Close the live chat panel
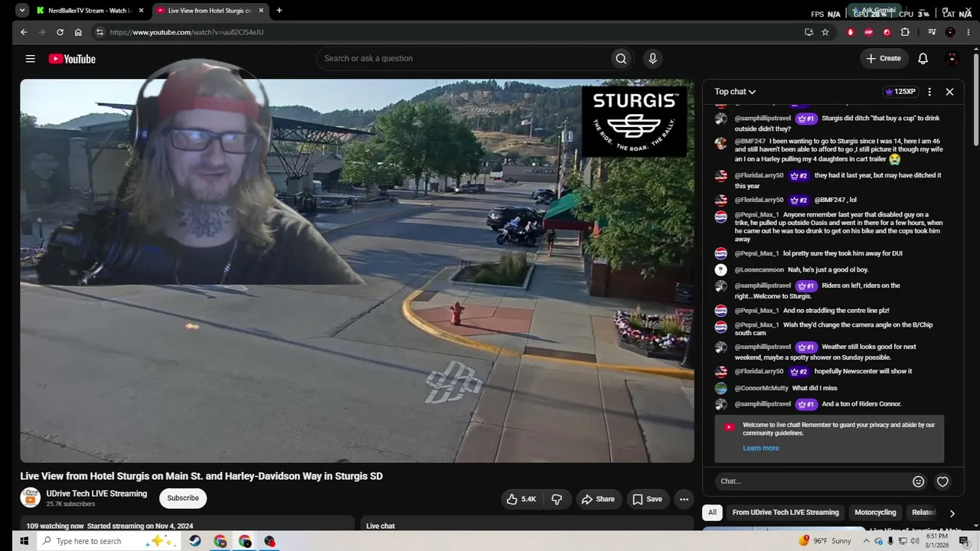Screen dimensions: 980x551 949,92
